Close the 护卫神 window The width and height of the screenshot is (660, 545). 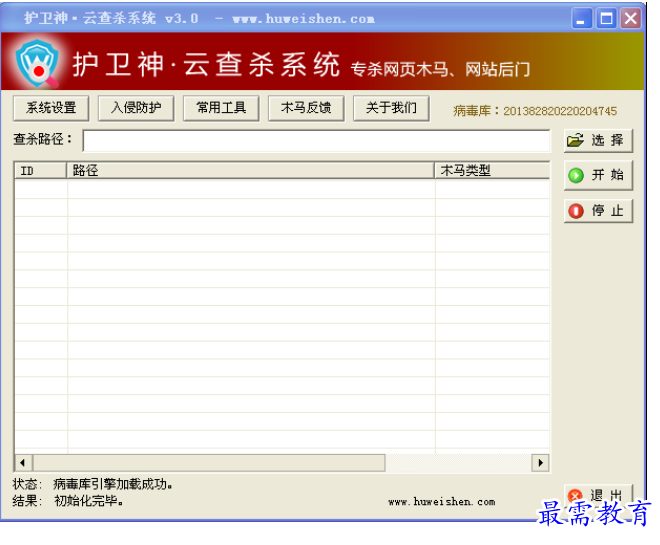[x=631, y=18]
